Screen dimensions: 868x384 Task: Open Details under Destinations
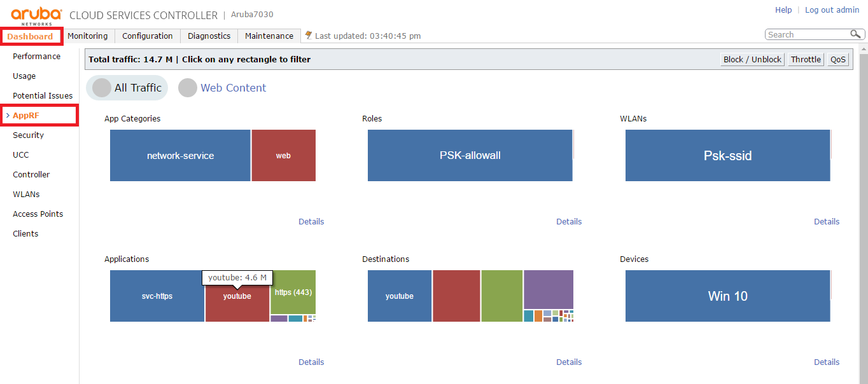(x=569, y=362)
